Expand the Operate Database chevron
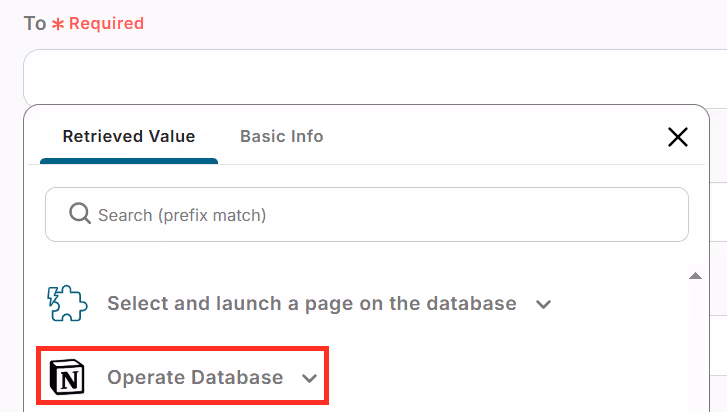The image size is (727, 412). point(309,378)
